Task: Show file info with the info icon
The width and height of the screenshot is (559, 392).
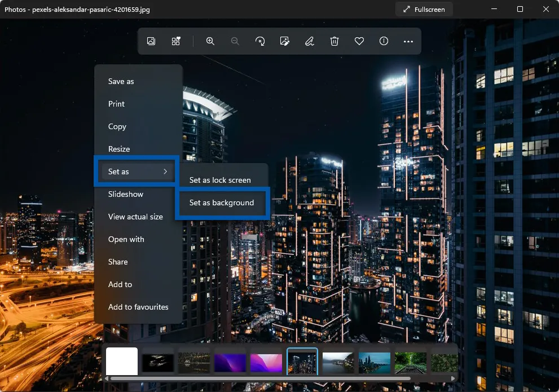Action: click(384, 41)
